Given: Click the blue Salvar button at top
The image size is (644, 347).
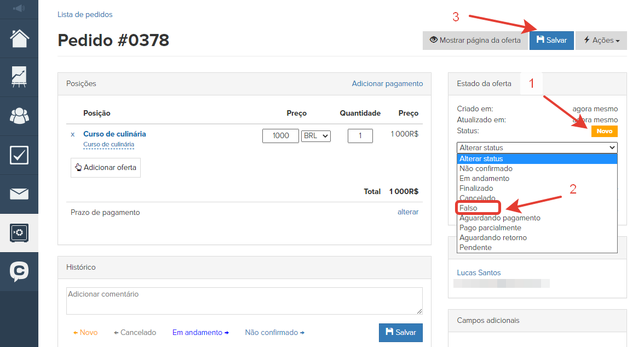Looking at the screenshot, I should [551, 41].
